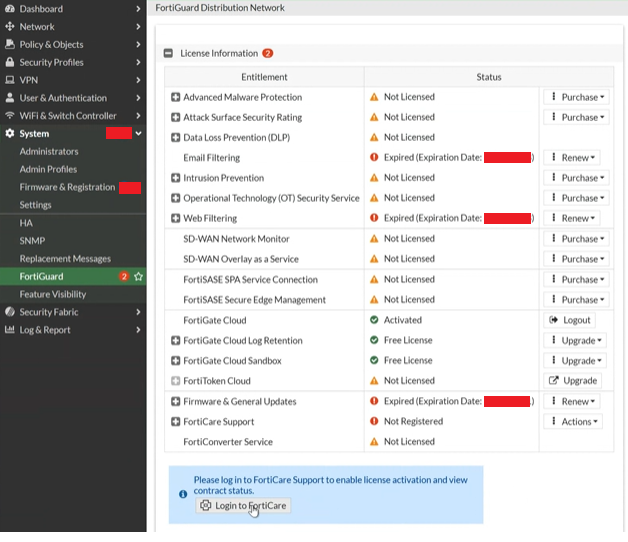The width and height of the screenshot is (628, 542).
Task: Click the Login to FortiCare button
Action: 243,506
